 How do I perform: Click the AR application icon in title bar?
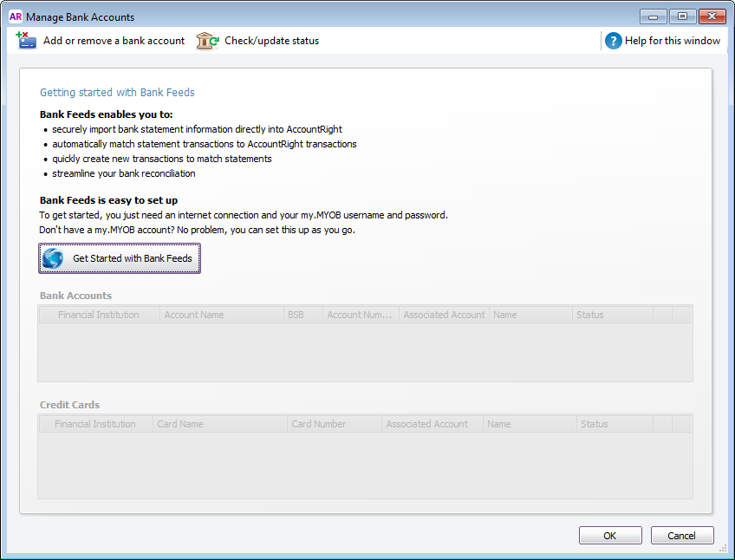click(x=15, y=16)
